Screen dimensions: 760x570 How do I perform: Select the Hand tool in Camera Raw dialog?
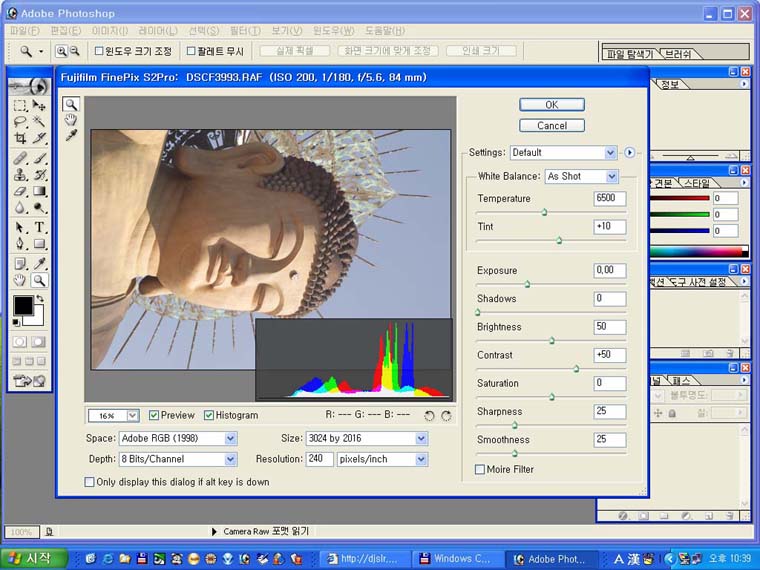click(x=71, y=119)
